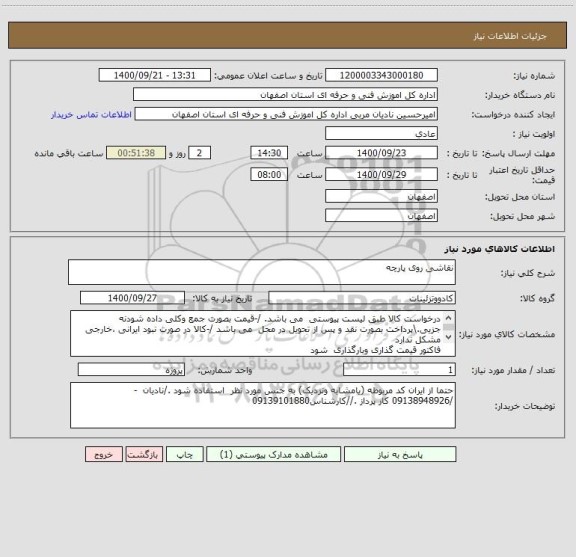576x557 pixels.
Task: Click price validity date 1400/09/29
Action: pyautogui.click(x=381, y=174)
